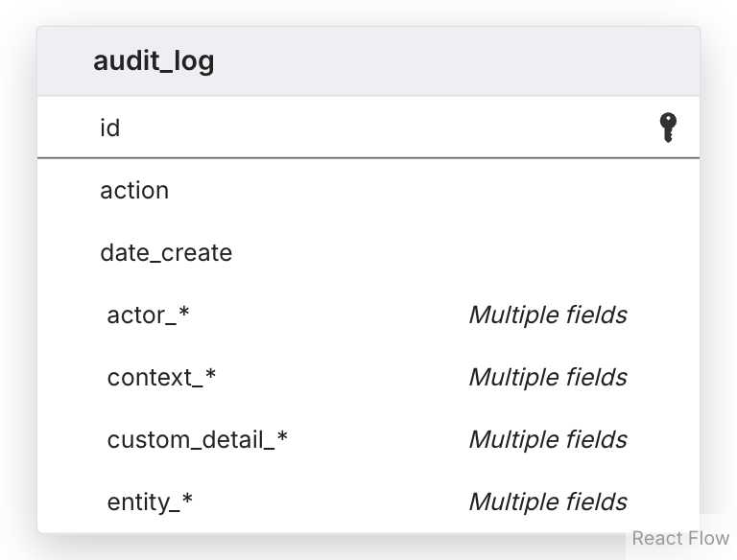Expand the entity_* field group

pos(150,502)
